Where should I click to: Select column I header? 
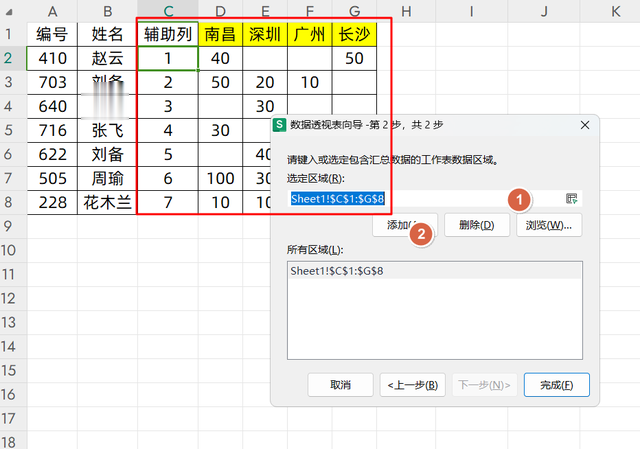click(471, 11)
